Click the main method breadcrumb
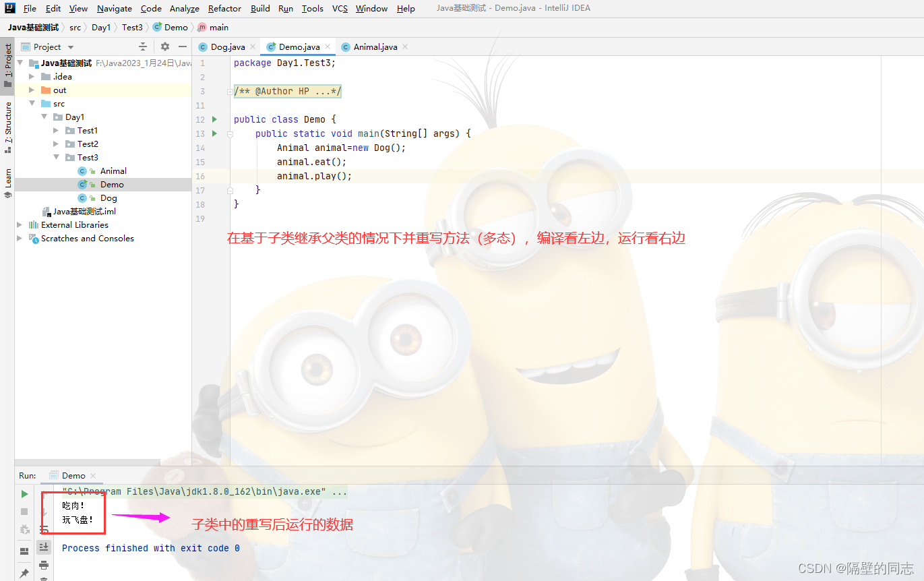Screen dimensions: 924x581 [213, 28]
